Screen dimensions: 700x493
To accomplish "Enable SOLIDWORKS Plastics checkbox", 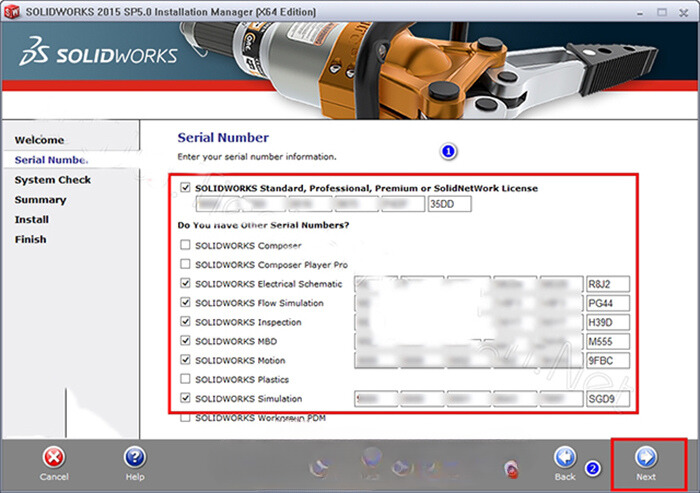I will [x=185, y=379].
